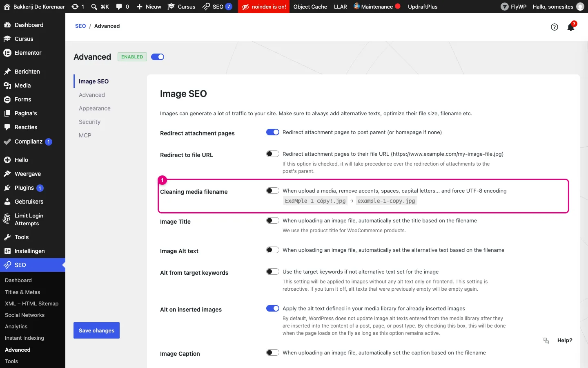Click the comments bubble icon in admin bar

click(x=119, y=7)
